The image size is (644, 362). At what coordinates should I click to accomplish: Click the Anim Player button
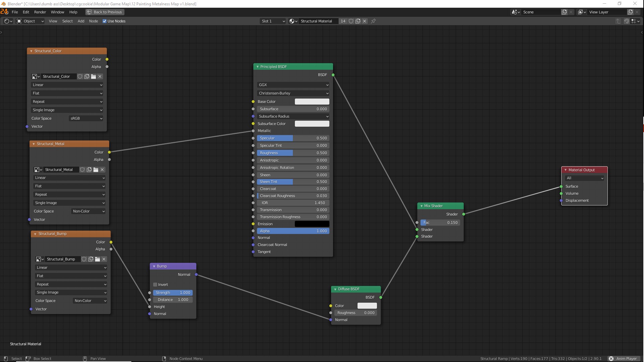coord(623,359)
